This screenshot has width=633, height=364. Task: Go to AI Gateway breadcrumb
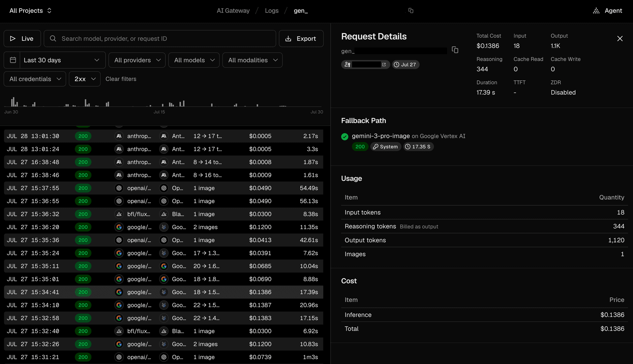[233, 11]
